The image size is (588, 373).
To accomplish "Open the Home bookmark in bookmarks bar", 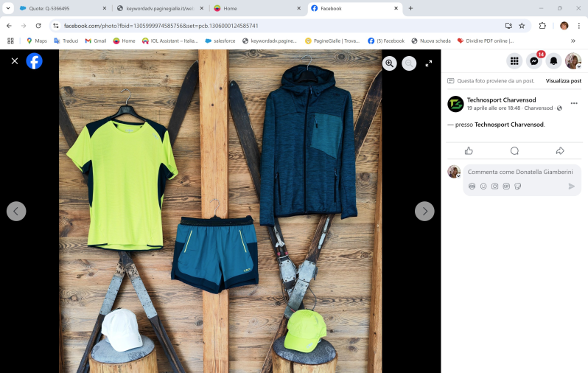I will point(124,41).
